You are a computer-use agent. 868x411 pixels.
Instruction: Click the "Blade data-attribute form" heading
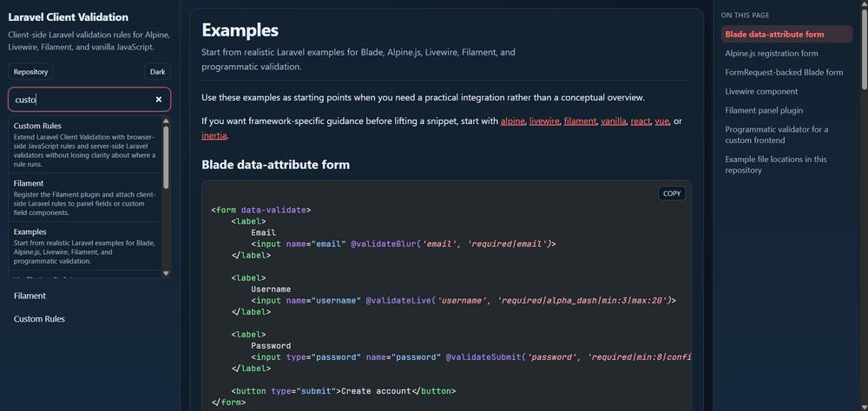click(x=276, y=165)
